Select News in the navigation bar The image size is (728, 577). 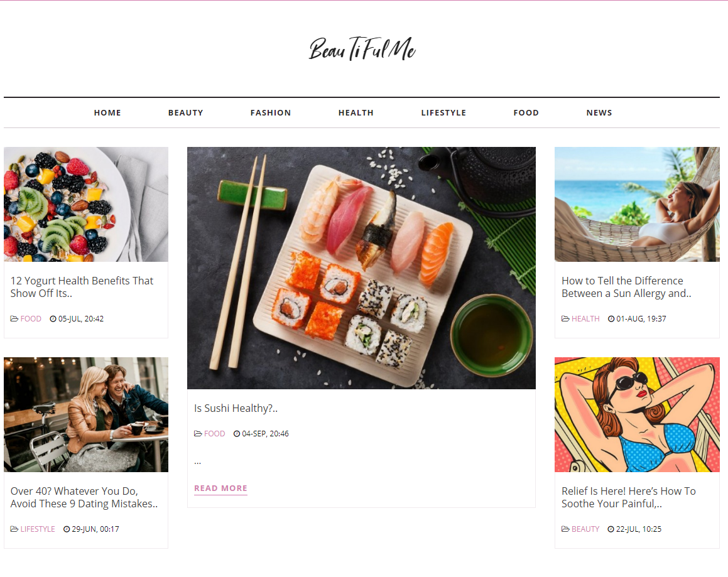(599, 113)
